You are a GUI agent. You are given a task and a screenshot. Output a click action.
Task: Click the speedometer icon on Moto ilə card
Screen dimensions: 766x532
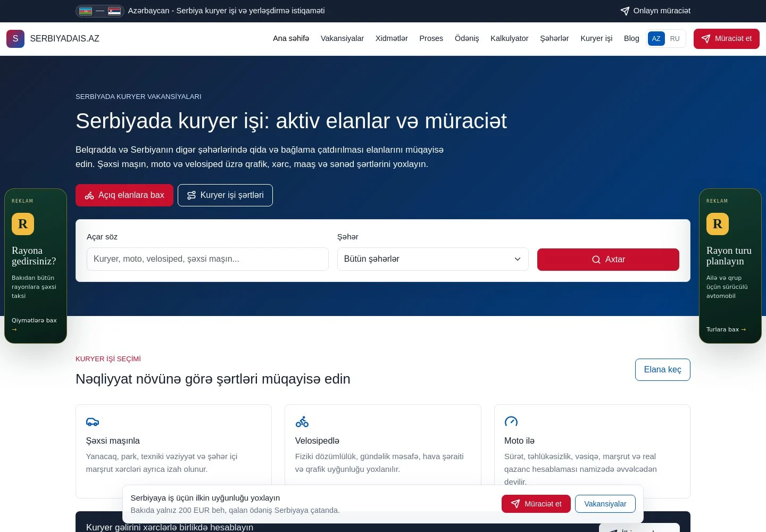point(511,422)
